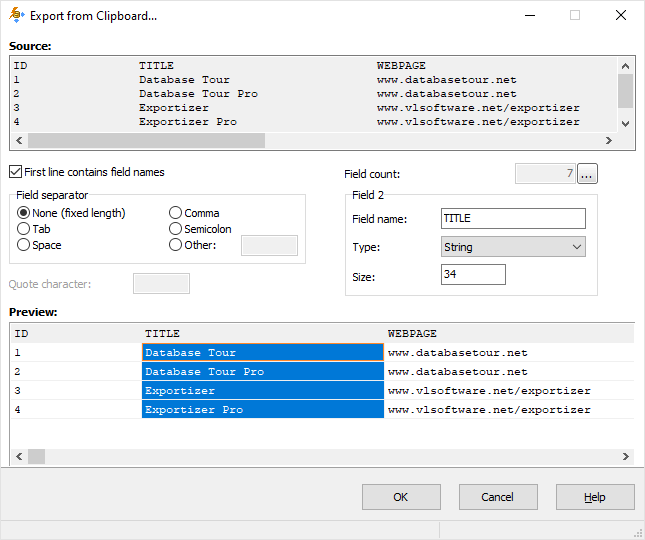
Task: Click the TITLE column header in Preview
Action: [263, 334]
